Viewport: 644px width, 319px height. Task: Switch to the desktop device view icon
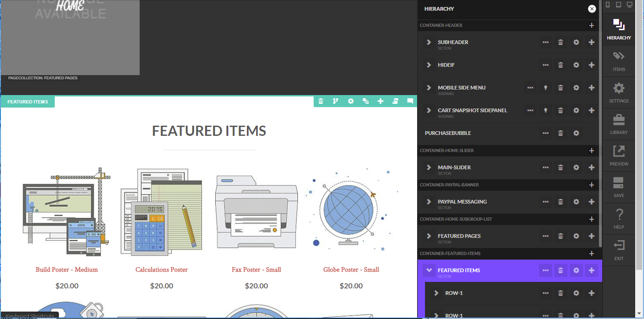[629, 5]
